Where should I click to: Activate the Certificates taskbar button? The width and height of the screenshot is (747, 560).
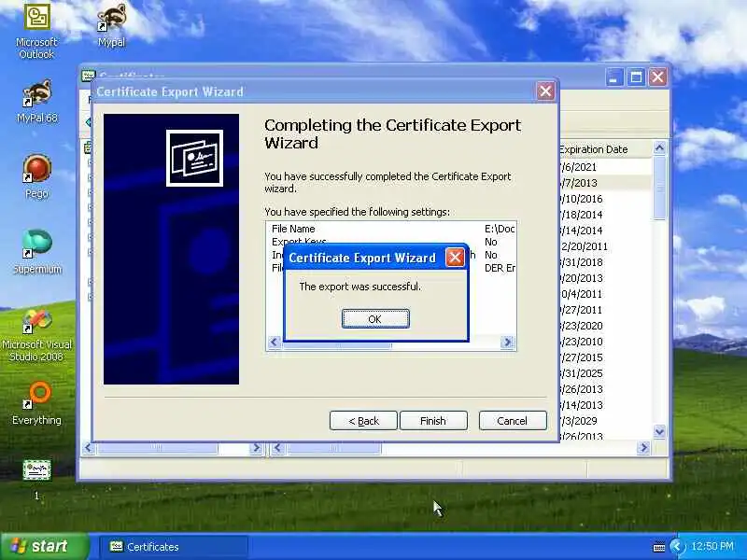click(173, 547)
